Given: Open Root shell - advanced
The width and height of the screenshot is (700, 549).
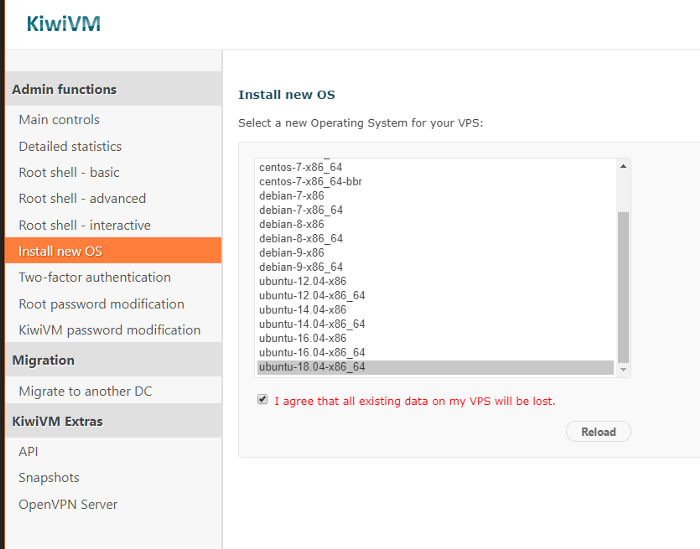Looking at the screenshot, I should tap(82, 198).
